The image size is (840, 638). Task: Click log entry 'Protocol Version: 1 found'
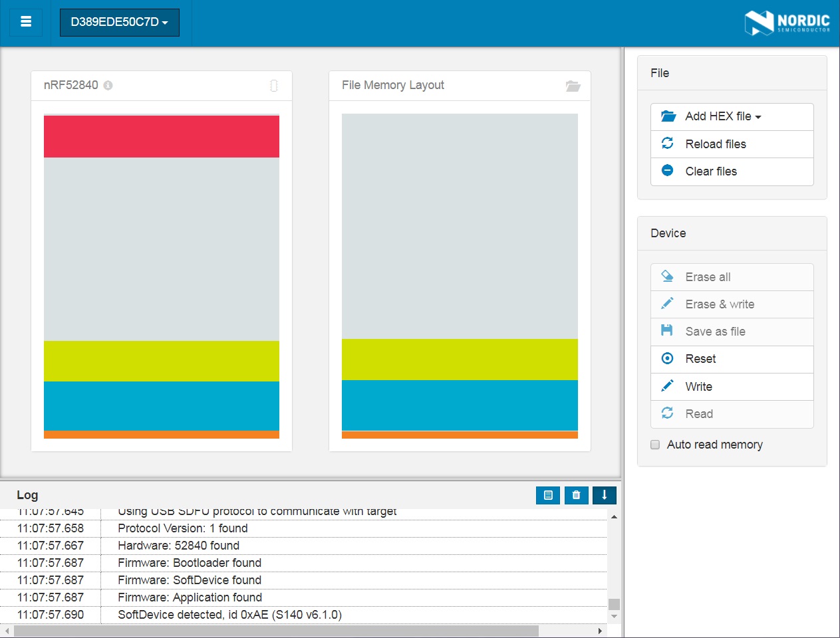[x=183, y=528]
